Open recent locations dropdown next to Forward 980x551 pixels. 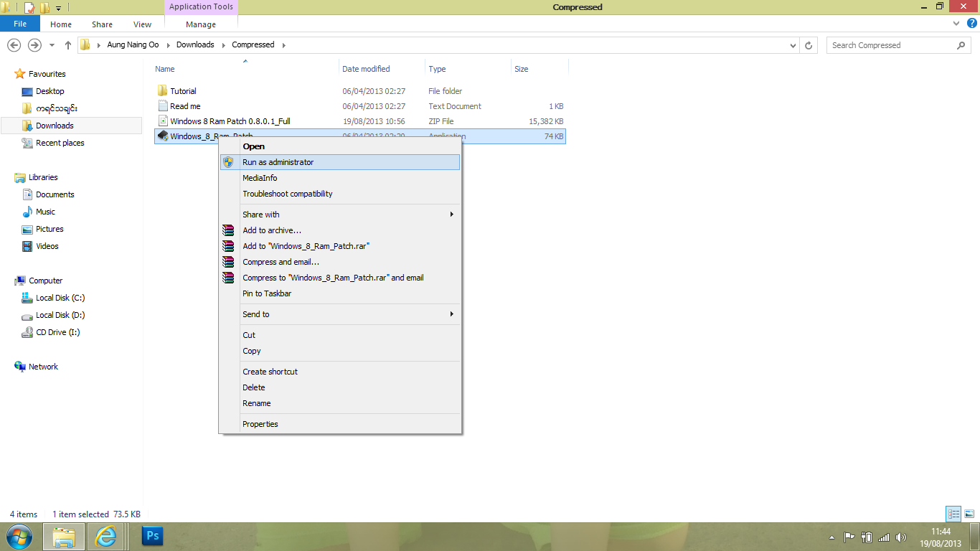click(52, 44)
